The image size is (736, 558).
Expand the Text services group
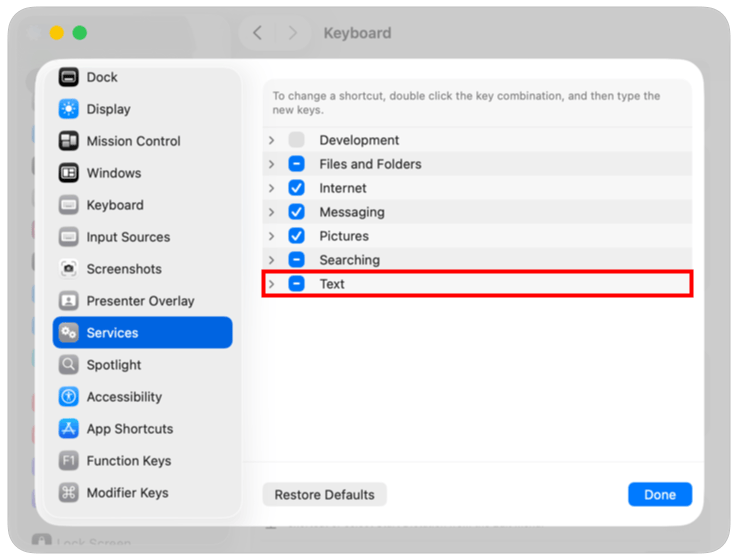271,284
